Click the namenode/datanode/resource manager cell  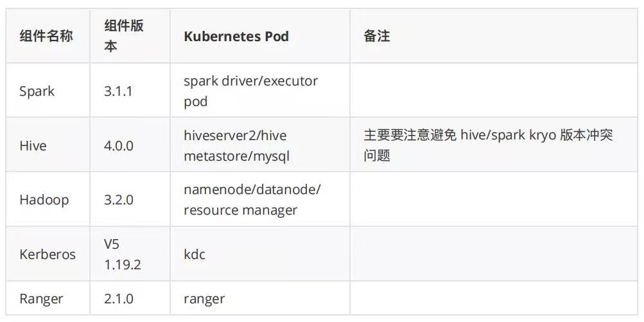(x=260, y=199)
